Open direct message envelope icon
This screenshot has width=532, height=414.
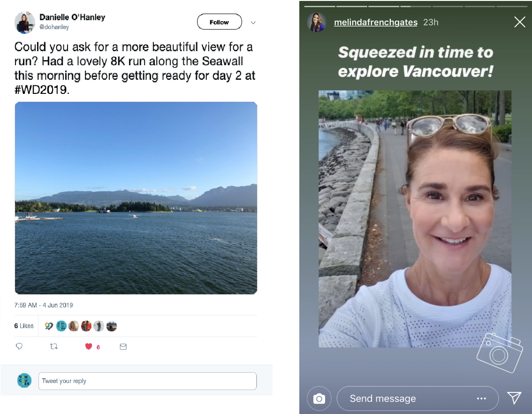(123, 346)
